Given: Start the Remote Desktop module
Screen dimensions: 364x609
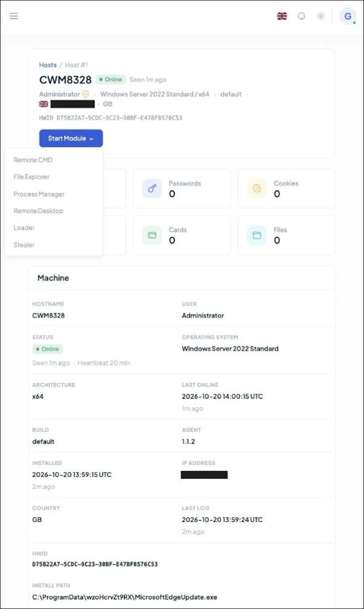Looking at the screenshot, I should pyautogui.click(x=39, y=211).
